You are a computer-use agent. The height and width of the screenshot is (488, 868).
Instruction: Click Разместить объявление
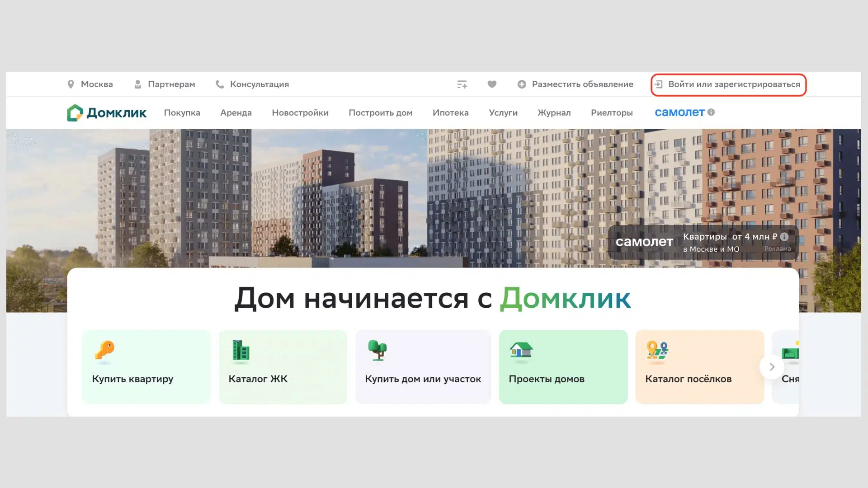click(582, 84)
